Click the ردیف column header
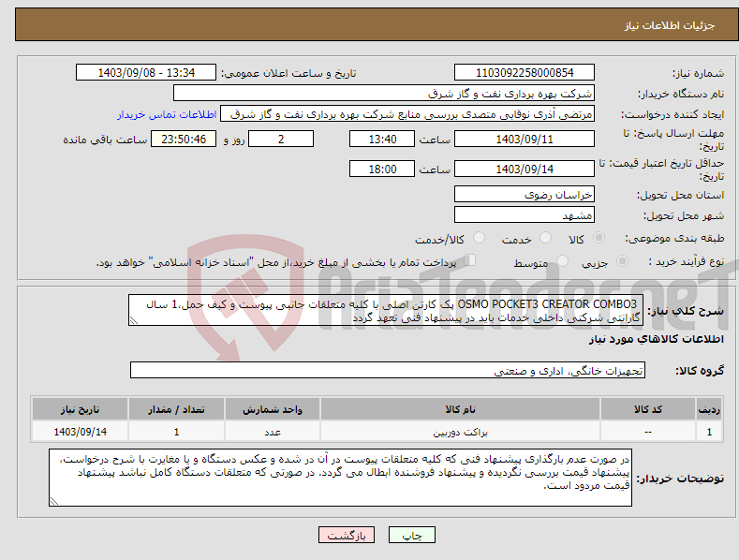Screen dimensions: 739x560 click(709, 409)
